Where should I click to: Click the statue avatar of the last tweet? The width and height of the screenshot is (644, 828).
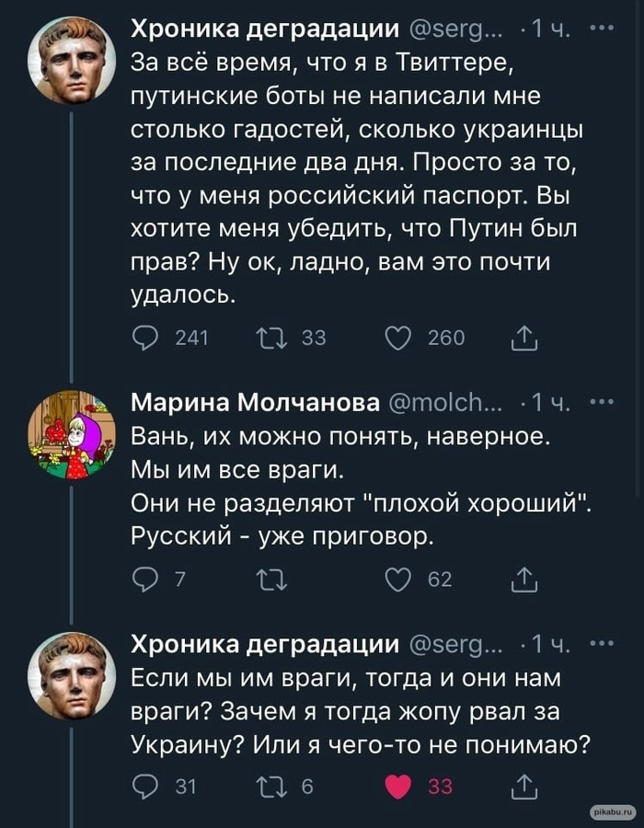tap(71, 674)
